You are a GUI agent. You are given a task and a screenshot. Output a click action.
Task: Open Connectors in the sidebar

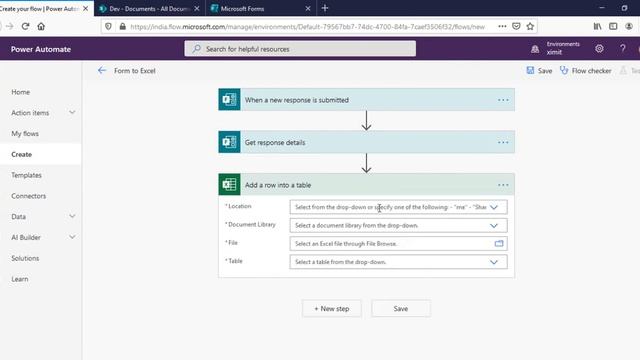tap(29, 196)
